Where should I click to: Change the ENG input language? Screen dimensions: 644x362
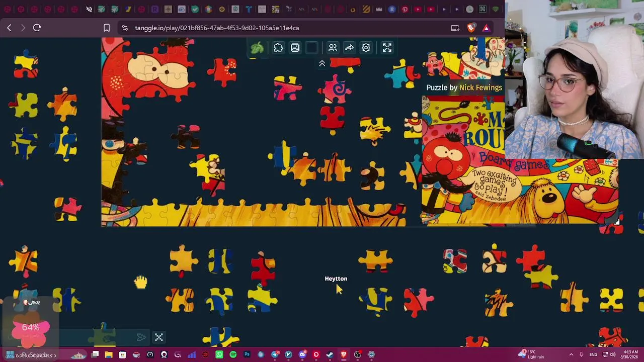593,354
